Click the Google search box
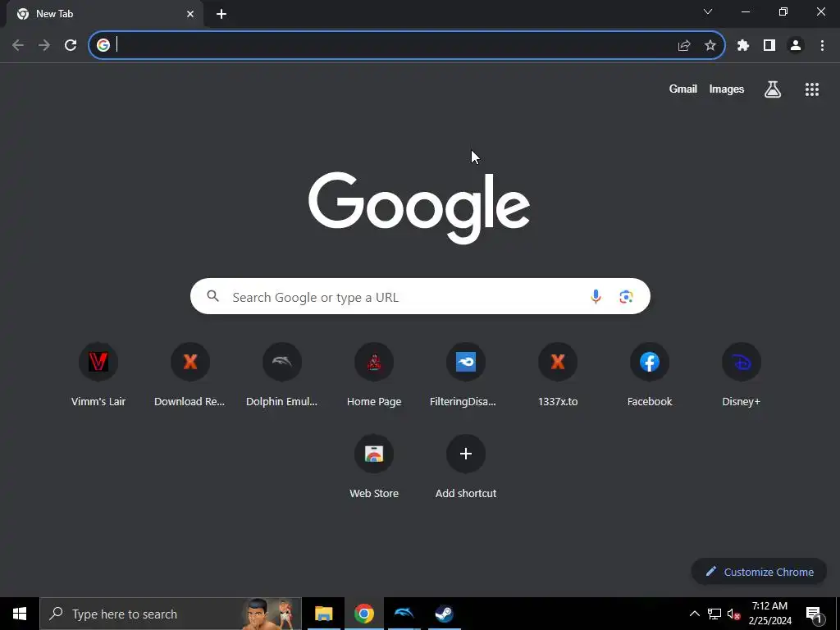 (x=420, y=296)
